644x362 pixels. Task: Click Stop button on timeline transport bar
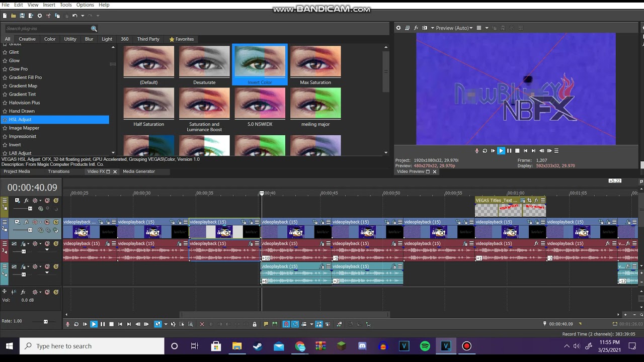pyautogui.click(x=111, y=324)
